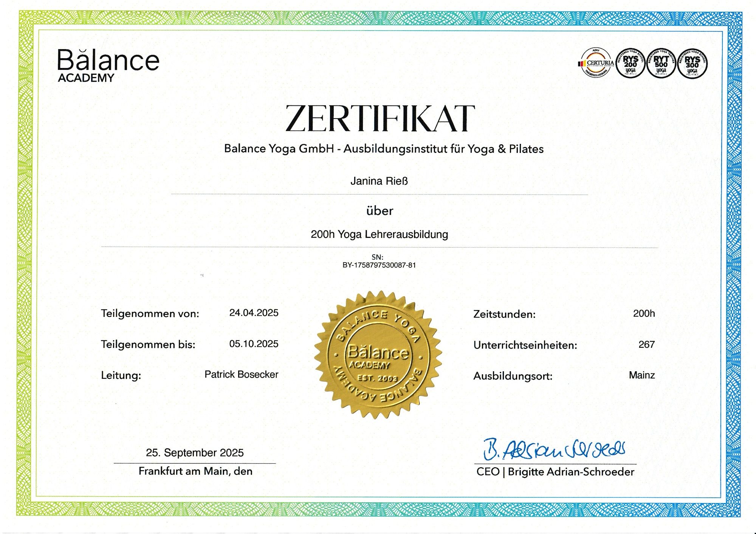The height and width of the screenshot is (534, 756).
Task: Click the Zeitstunden value 200h
Action: click(644, 313)
